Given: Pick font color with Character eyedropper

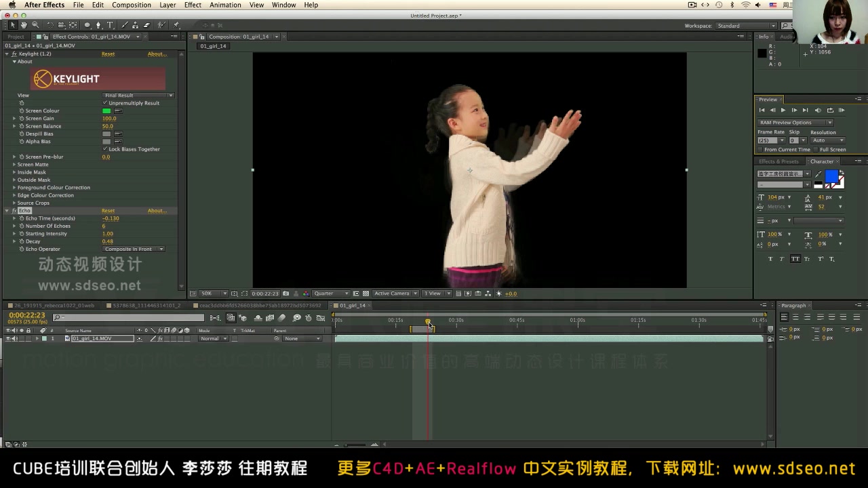Looking at the screenshot, I should click(818, 174).
